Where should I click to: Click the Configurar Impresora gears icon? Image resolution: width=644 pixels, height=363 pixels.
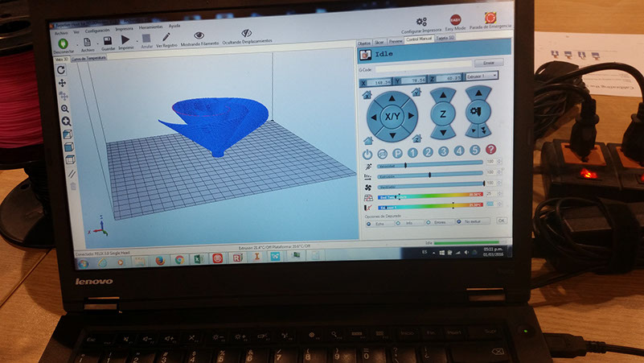[421, 22]
